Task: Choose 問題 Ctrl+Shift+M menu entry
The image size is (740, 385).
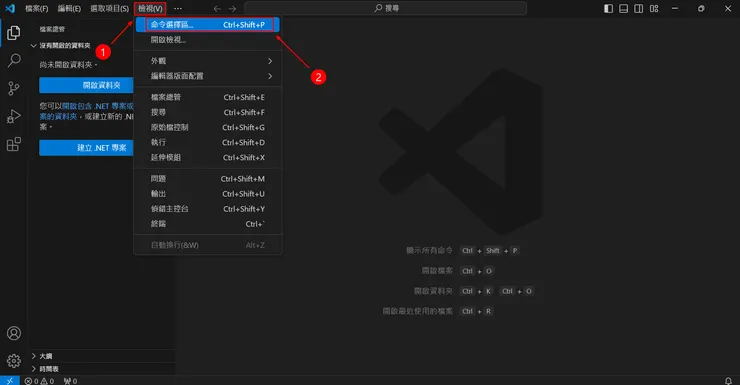Action: [x=208, y=179]
